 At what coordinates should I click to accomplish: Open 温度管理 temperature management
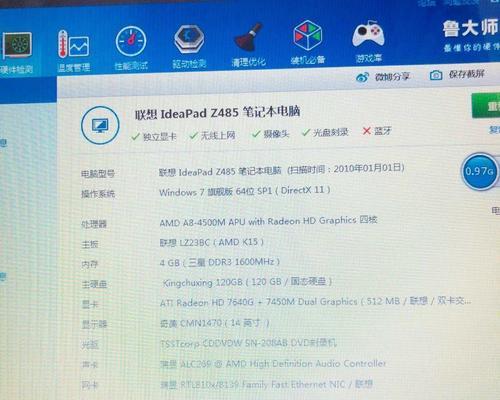(74, 51)
